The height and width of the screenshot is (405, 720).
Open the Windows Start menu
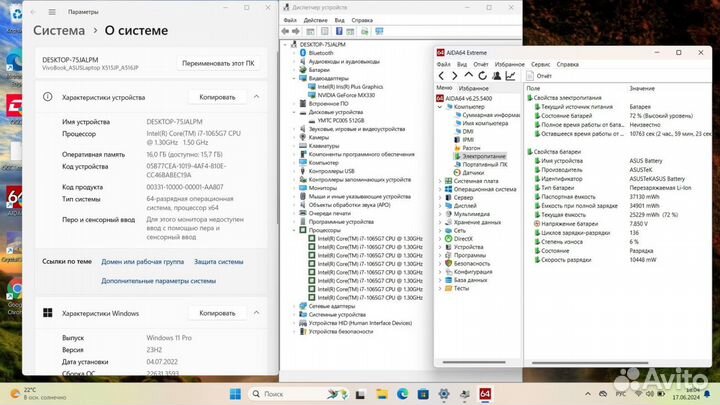point(235,394)
